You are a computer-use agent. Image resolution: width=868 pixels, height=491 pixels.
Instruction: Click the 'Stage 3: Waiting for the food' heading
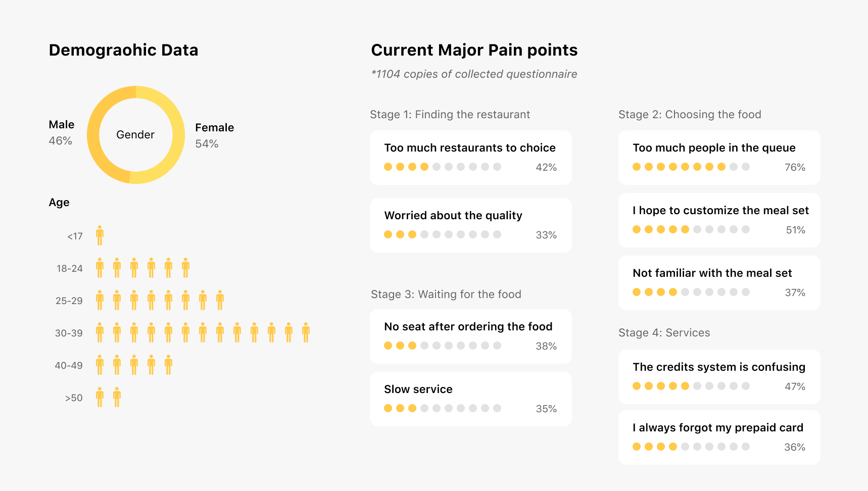446,294
